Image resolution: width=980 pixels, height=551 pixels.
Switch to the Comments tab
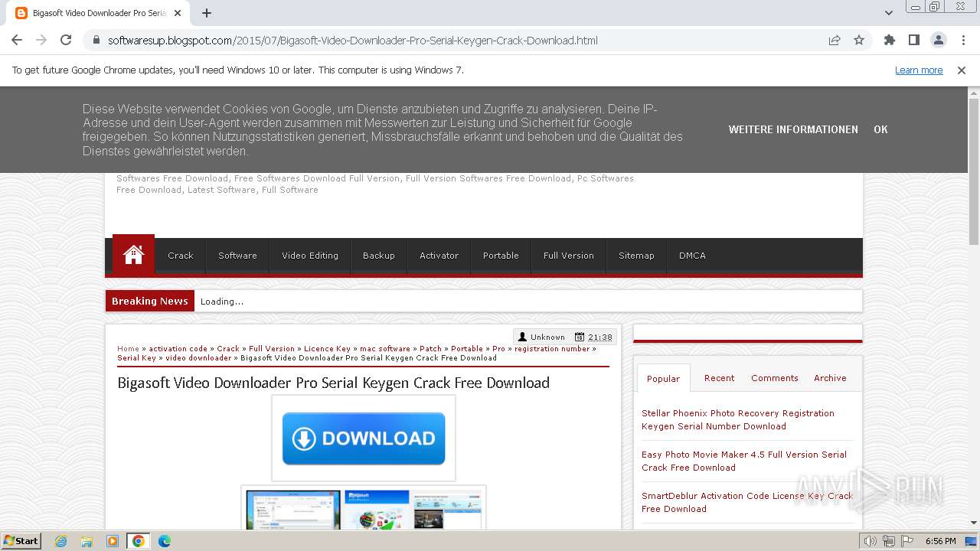point(775,378)
